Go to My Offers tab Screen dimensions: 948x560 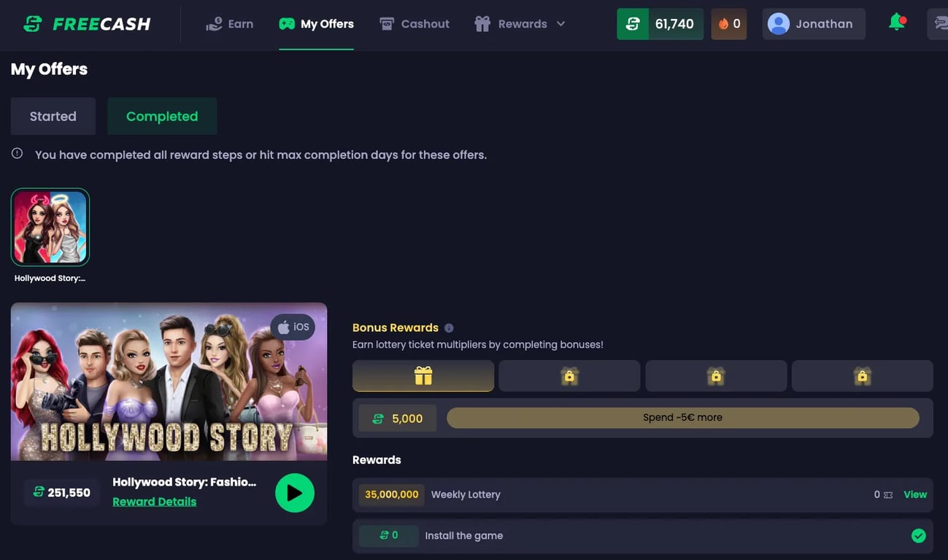click(316, 24)
